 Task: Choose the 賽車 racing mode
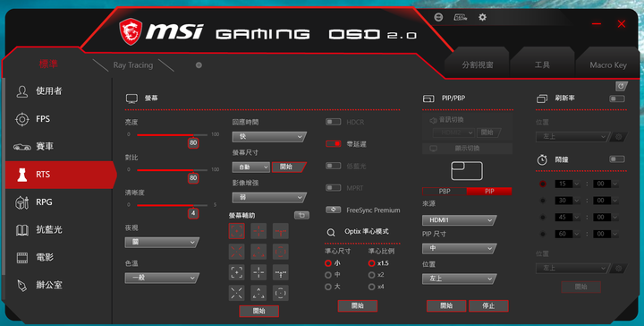pos(59,146)
